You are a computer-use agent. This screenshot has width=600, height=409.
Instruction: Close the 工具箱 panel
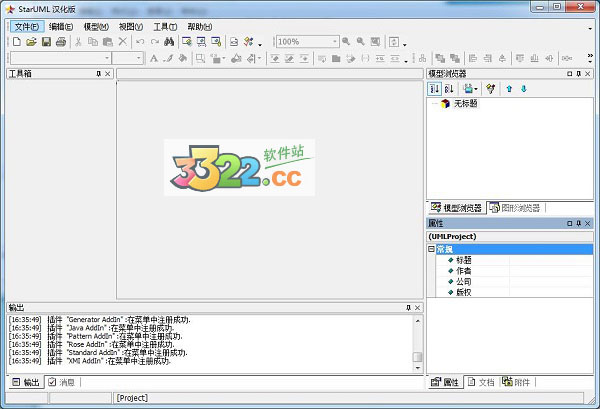(108, 74)
